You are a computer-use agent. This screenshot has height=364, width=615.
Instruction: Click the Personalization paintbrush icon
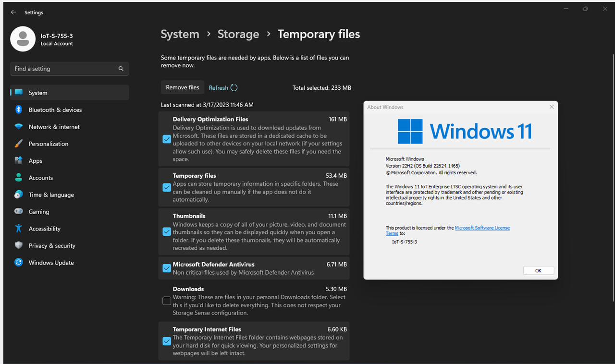pos(19,144)
